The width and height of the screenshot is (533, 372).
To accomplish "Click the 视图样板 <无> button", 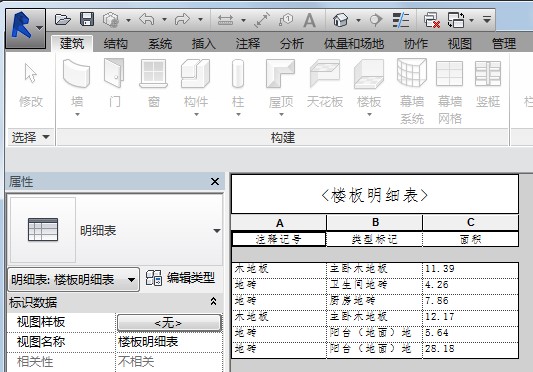I will pos(169,322).
